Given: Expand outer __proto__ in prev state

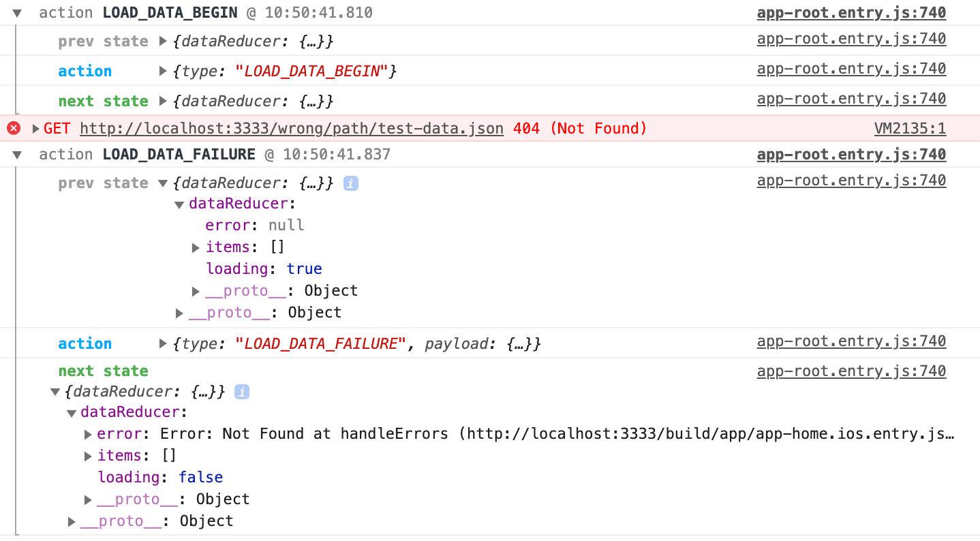Looking at the screenshot, I should coord(180,313).
